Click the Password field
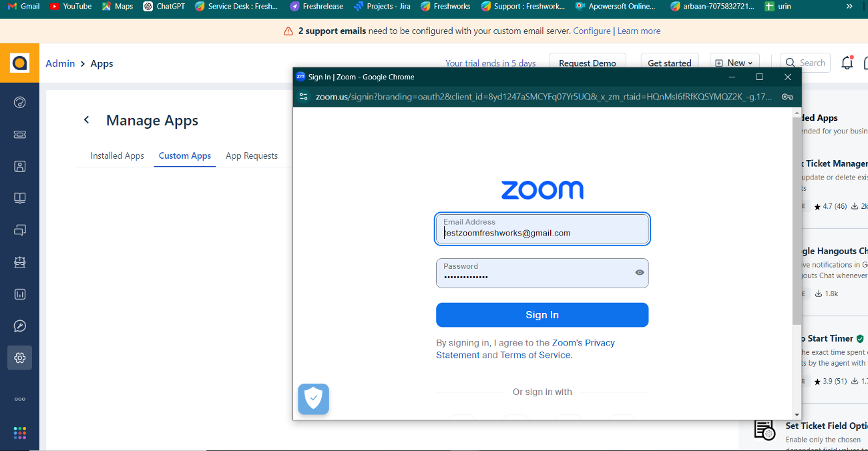This screenshot has height=451, width=868. [x=542, y=273]
